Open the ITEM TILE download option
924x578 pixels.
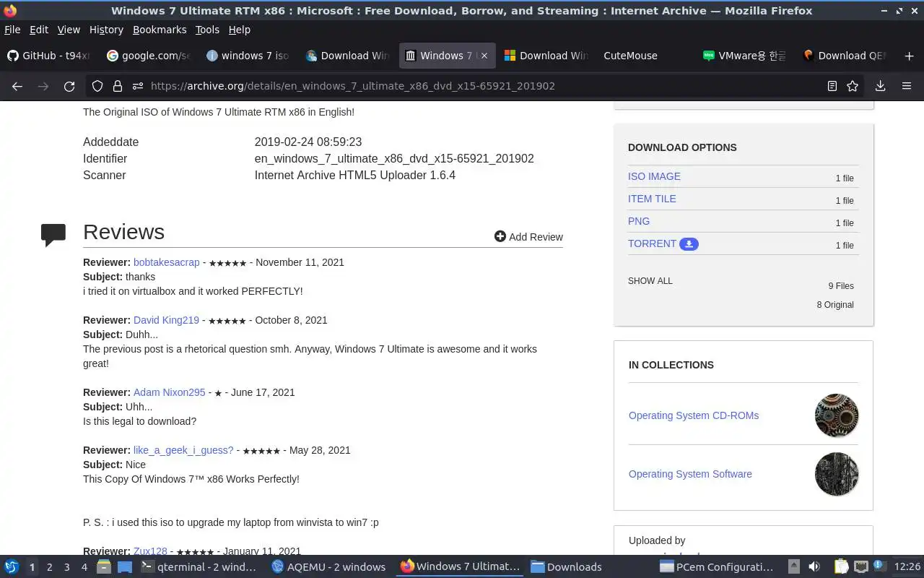(652, 199)
